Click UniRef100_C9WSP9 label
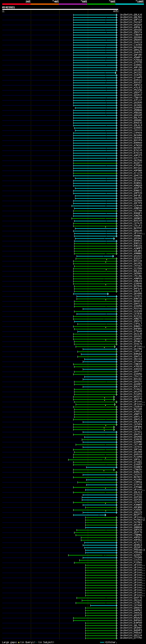Image resolution: width=146 pixels, height=644 pixels. click(x=131, y=35)
